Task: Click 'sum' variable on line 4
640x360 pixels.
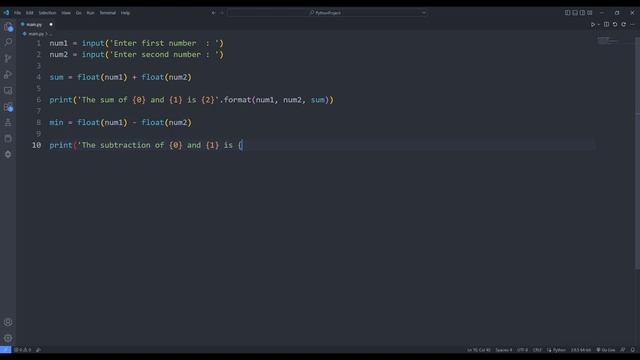Action: click(56, 77)
